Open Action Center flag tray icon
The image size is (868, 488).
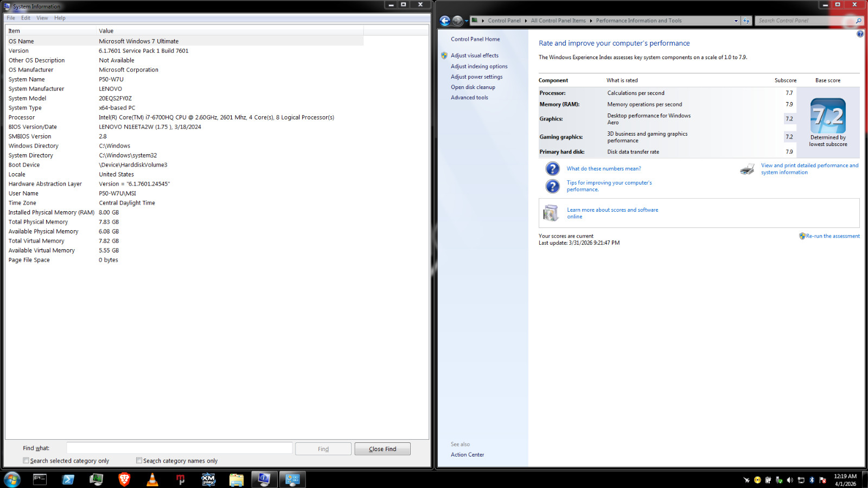822,480
